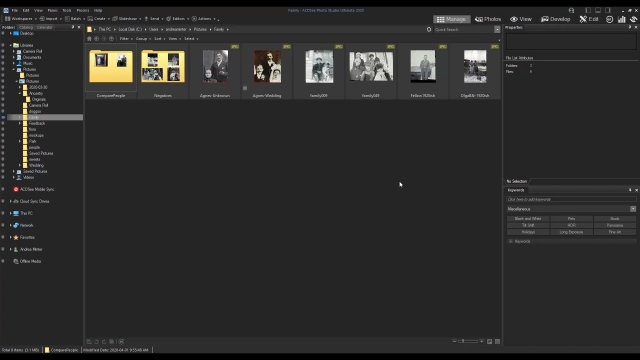Switch to Manage mode

click(451, 19)
